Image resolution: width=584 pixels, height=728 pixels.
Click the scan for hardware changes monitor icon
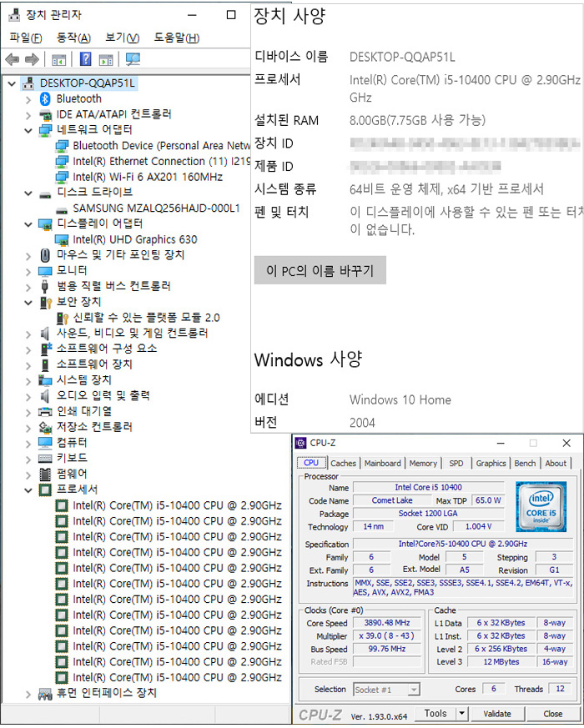[133, 59]
